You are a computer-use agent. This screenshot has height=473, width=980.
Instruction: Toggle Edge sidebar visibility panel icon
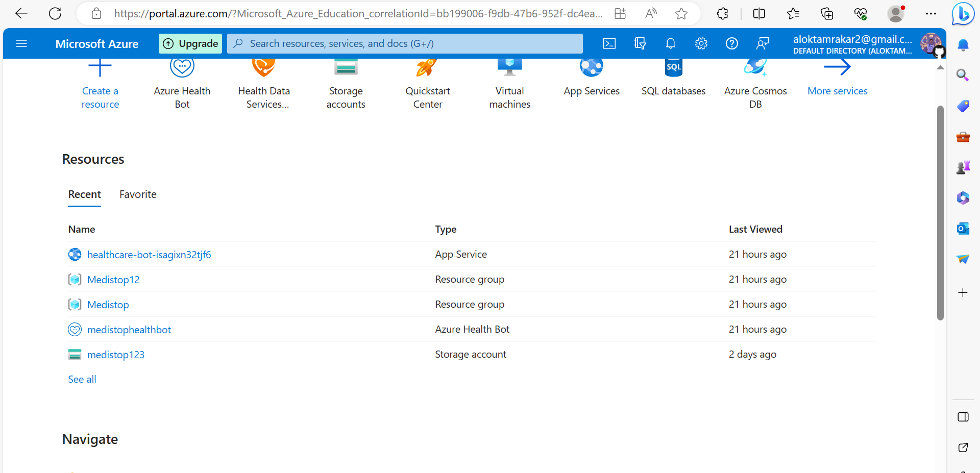963,417
